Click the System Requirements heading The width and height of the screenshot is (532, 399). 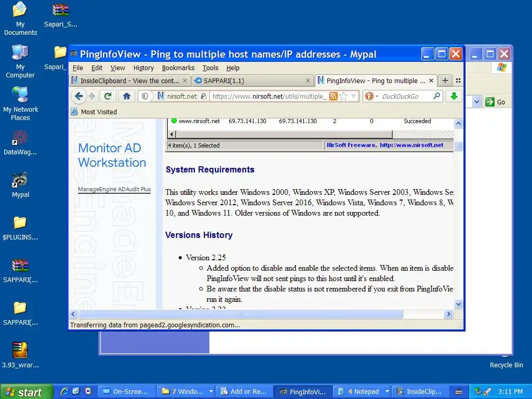(210, 170)
